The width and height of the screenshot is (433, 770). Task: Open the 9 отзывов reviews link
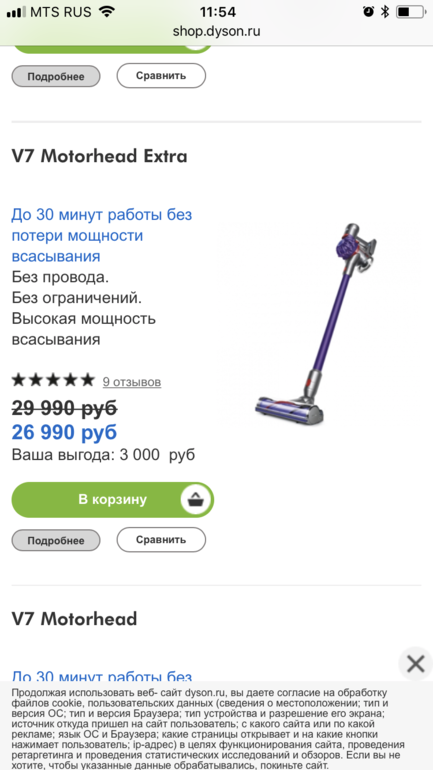132,382
